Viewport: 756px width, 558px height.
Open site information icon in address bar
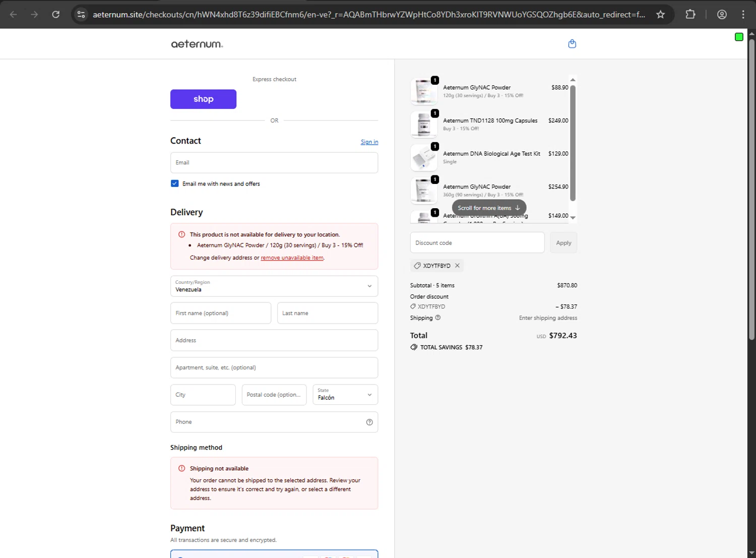pos(81,15)
